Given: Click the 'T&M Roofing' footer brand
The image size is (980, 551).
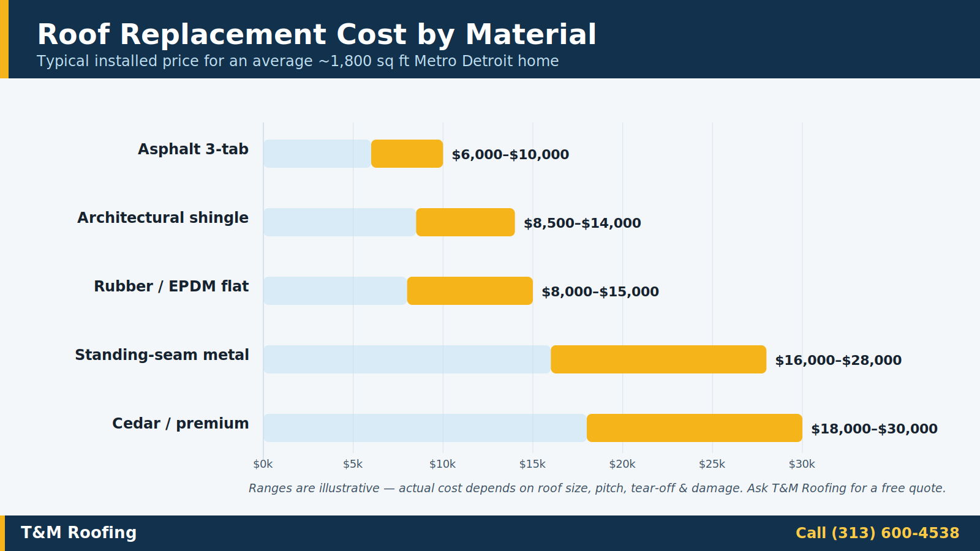Looking at the screenshot, I should [x=79, y=533].
